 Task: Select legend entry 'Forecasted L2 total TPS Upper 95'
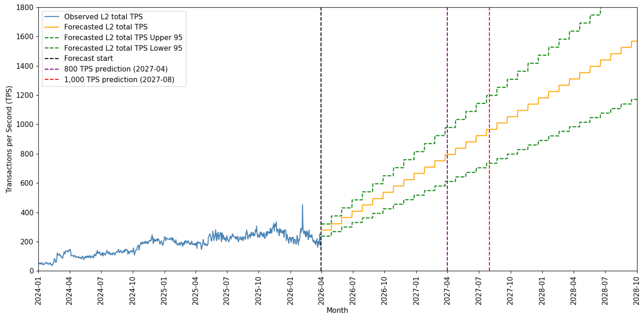[x=123, y=37]
